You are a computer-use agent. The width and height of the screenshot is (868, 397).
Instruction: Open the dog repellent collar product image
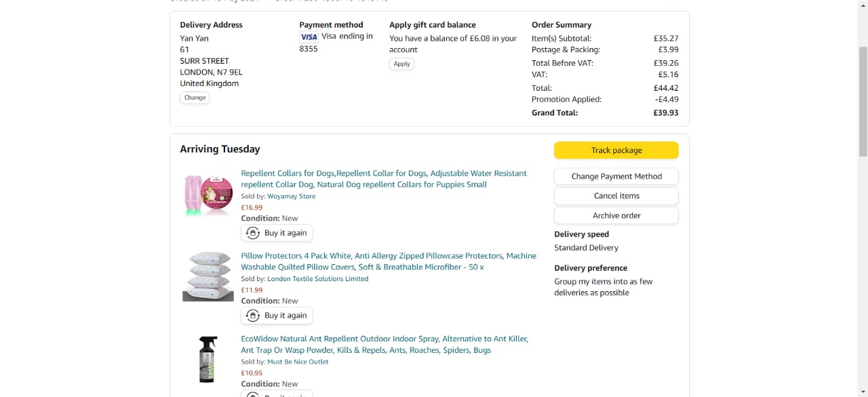[x=208, y=195]
